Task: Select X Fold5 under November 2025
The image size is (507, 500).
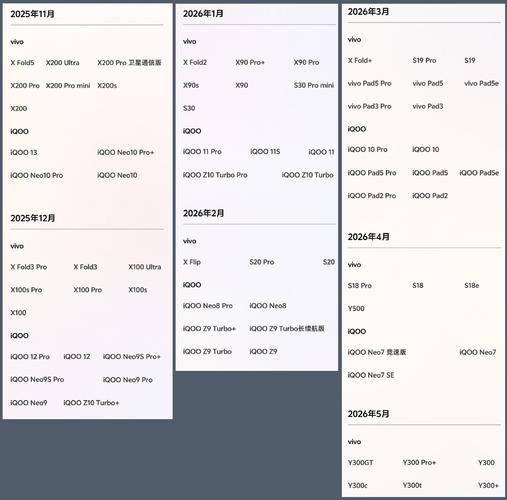Action: [22, 63]
